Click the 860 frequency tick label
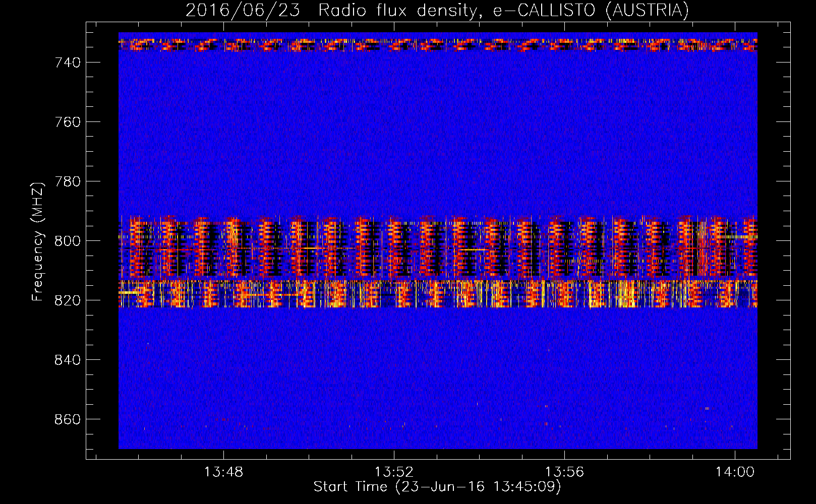 (x=68, y=419)
